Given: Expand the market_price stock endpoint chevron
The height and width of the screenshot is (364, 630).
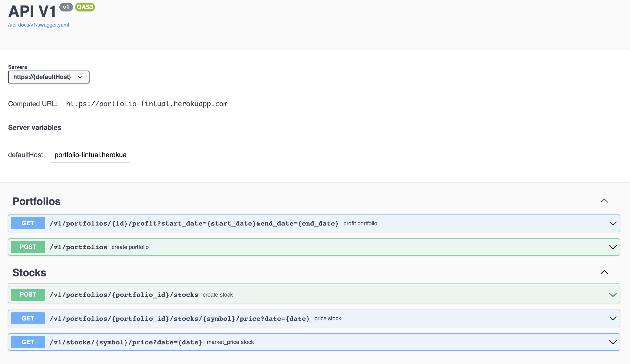Looking at the screenshot, I should point(613,342).
